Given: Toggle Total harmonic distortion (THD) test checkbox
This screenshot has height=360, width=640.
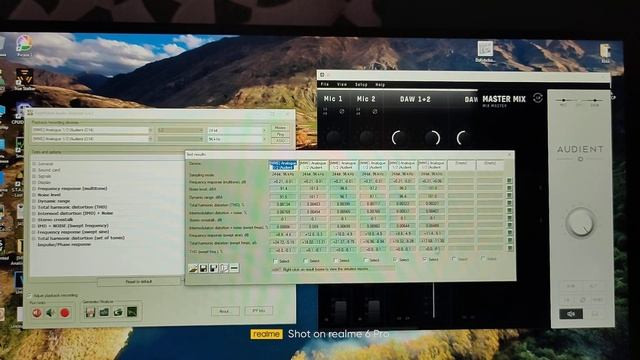Looking at the screenshot, I should [34, 207].
